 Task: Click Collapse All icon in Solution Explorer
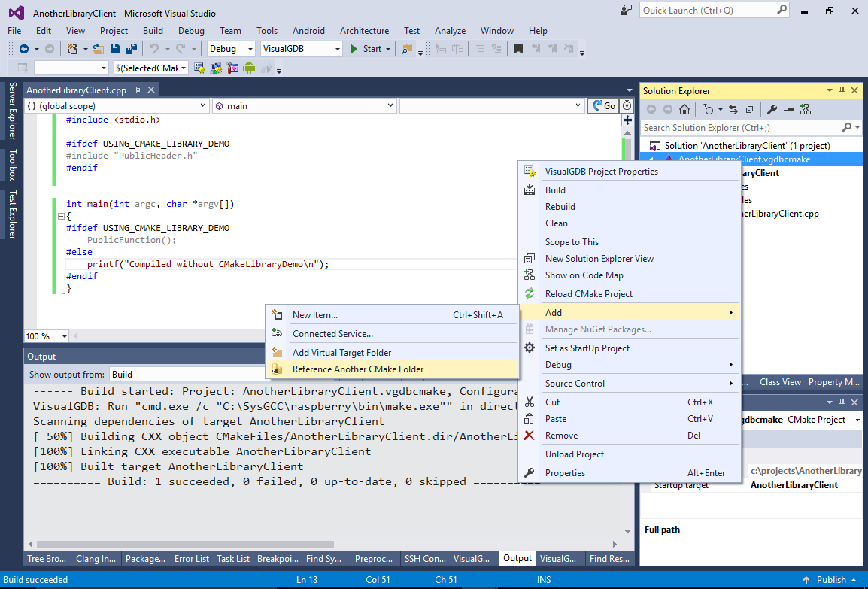coord(750,109)
